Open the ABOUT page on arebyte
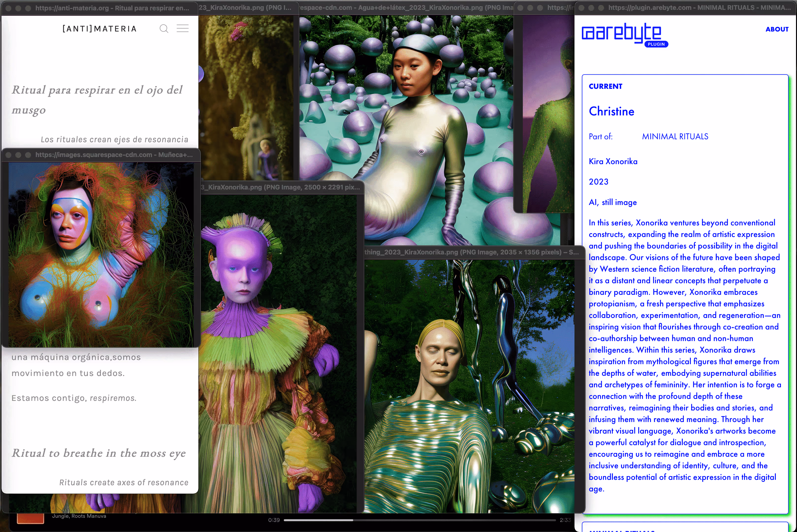This screenshot has width=797, height=532. pyautogui.click(x=777, y=29)
